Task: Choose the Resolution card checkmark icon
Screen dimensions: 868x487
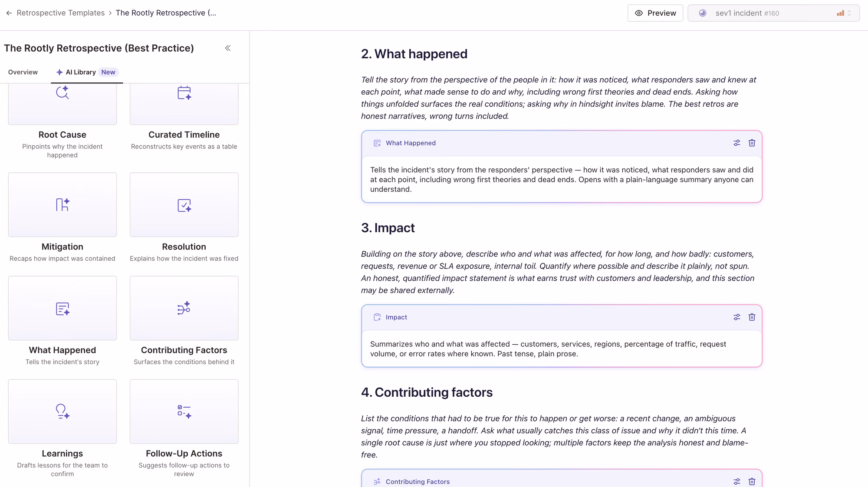Action: 184,205
